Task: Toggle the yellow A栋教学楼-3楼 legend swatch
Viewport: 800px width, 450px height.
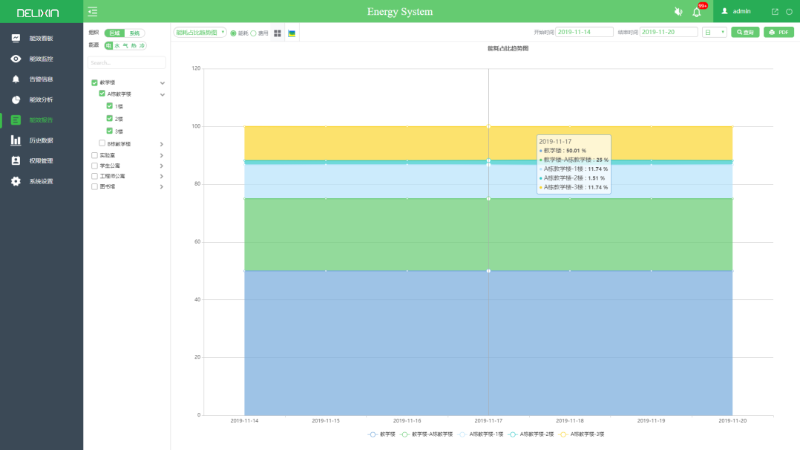Action: tap(564, 435)
